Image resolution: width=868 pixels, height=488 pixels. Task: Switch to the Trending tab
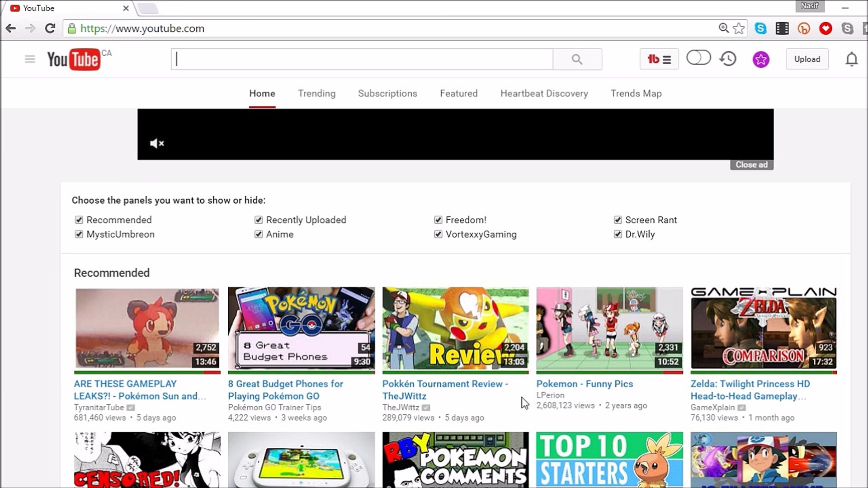(x=316, y=94)
